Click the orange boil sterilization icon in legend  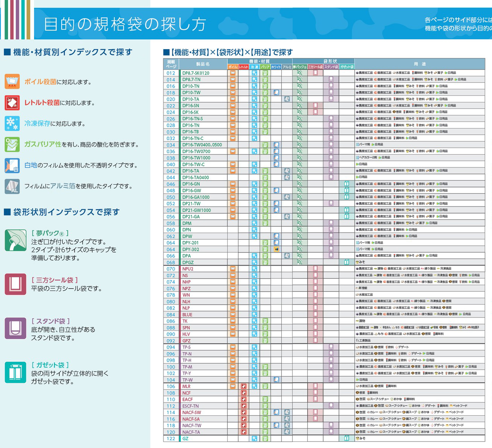pos(12,81)
